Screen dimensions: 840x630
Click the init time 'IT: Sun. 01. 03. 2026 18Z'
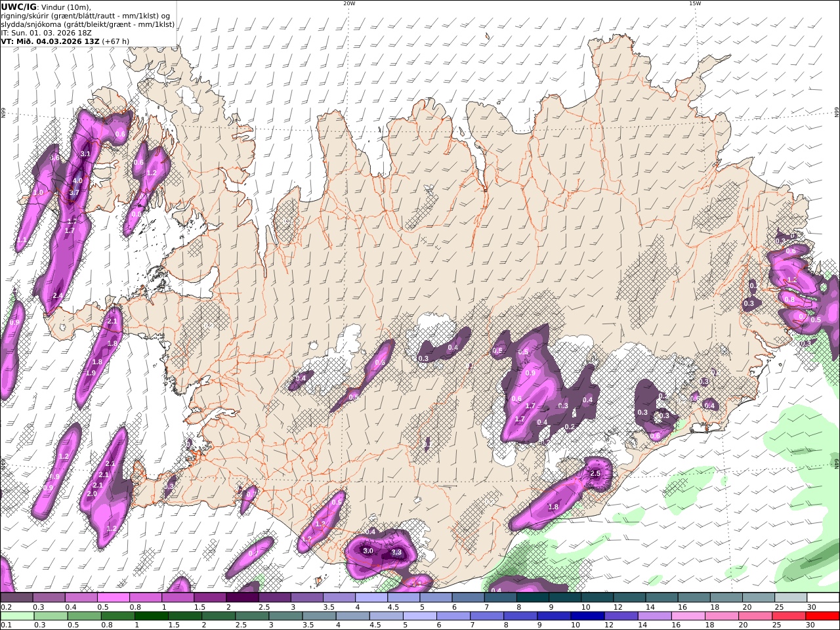coord(46,32)
